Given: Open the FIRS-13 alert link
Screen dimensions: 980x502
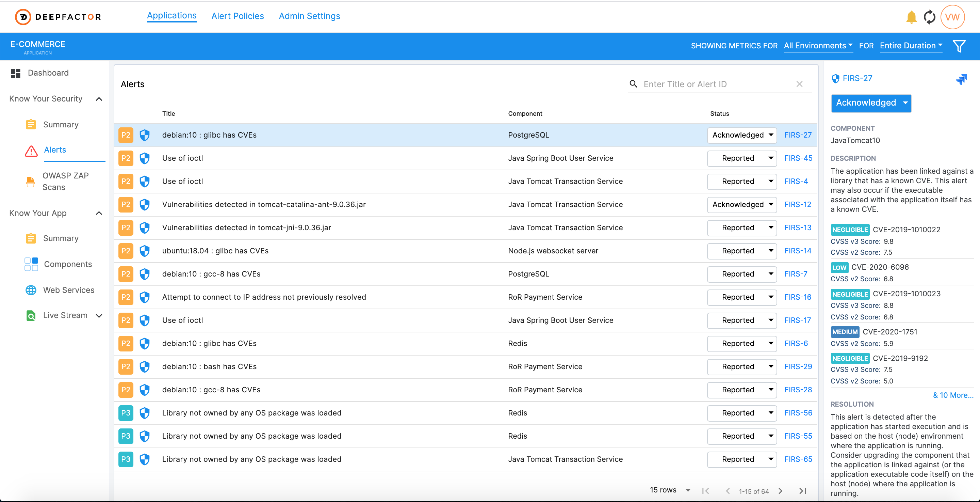Looking at the screenshot, I should 798,228.
